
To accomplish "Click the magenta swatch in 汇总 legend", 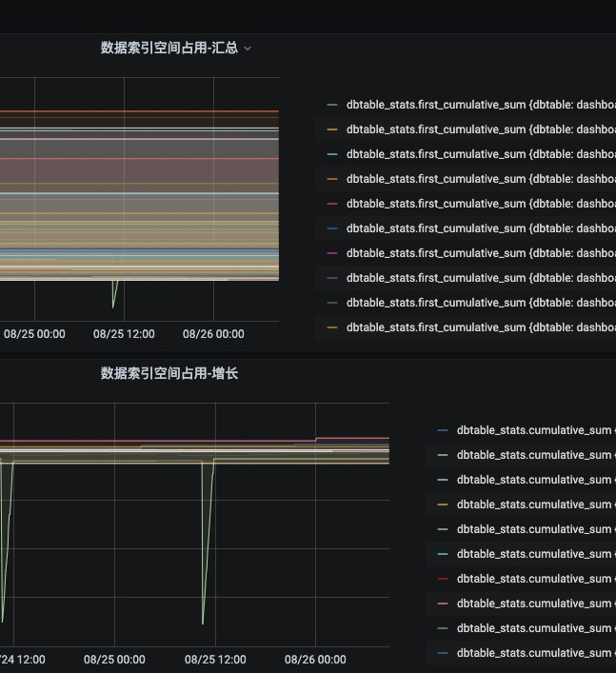I will [x=331, y=253].
